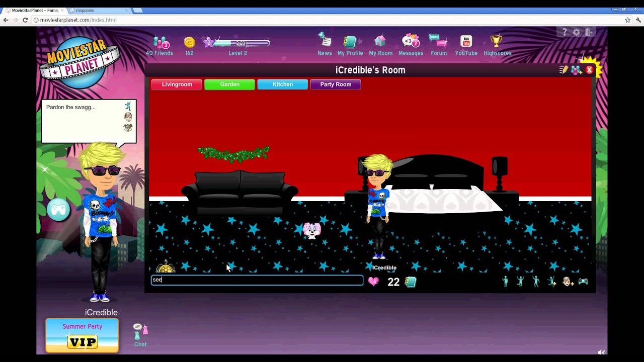The height and width of the screenshot is (362, 644).
Task: Open the News section
Action: pos(325,45)
